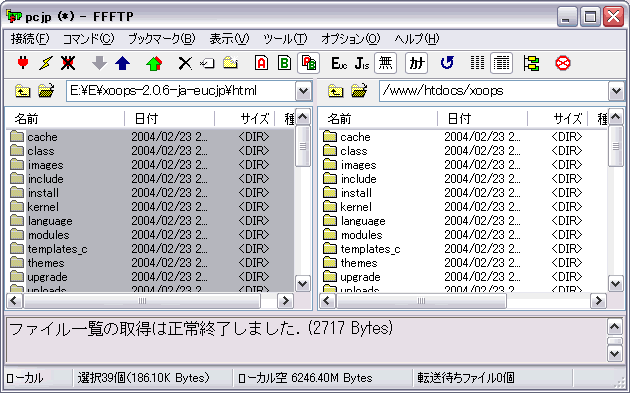Viewport: 630px width, 393px height.
Task: Click the Rename icon in toolbar
Action: click(207, 63)
